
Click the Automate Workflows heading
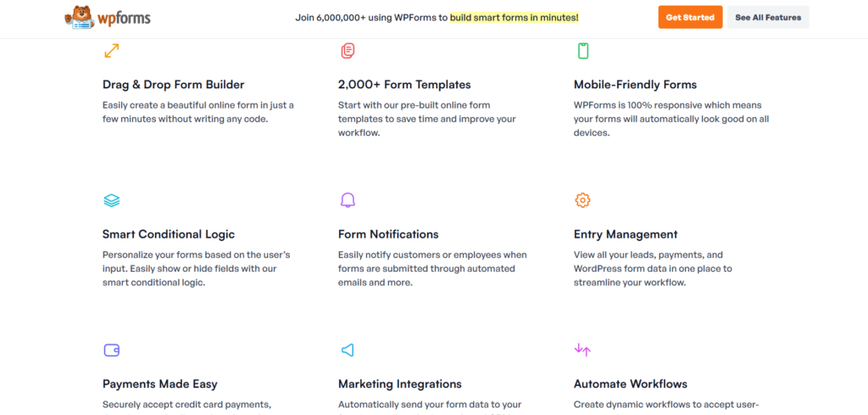[631, 384]
